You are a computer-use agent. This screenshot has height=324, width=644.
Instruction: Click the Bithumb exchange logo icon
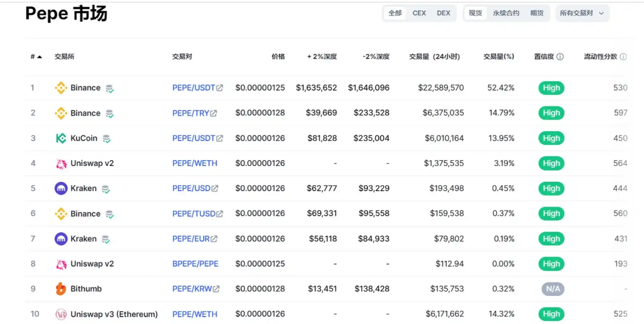61,289
